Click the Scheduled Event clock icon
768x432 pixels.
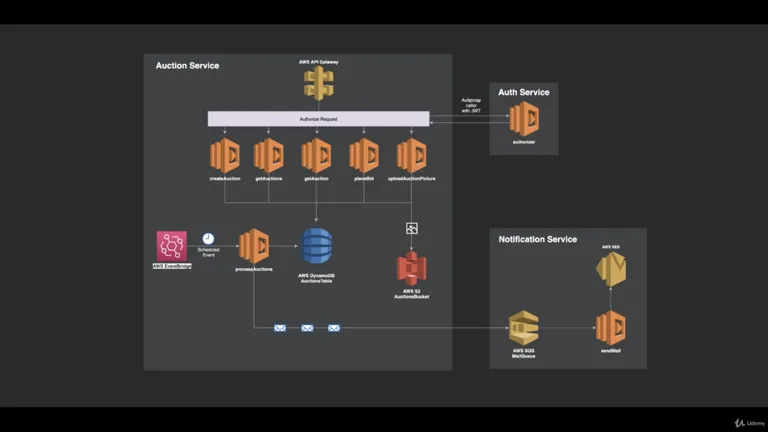(208, 239)
